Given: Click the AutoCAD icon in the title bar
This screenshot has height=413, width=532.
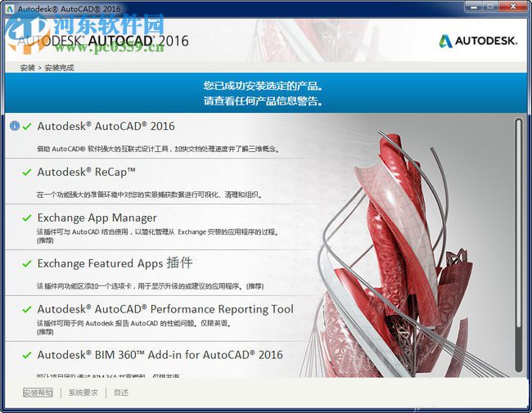Looking at the screenshot, I should 9,8.
